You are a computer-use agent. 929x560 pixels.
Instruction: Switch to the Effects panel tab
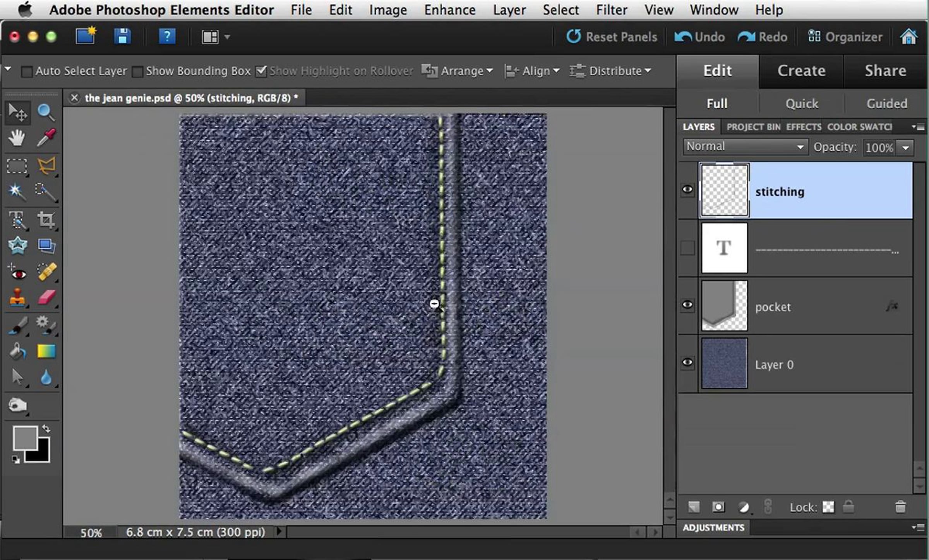click(803, 127)
